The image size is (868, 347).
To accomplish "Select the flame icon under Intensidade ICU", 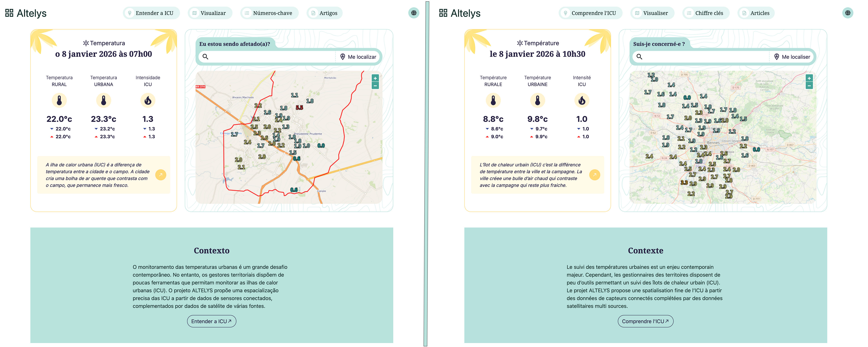I will tap(148, 100).
